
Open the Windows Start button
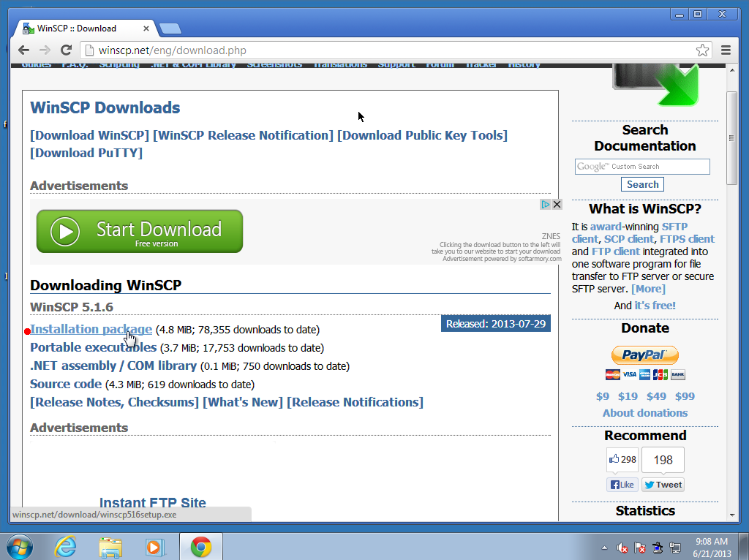[x=20, y=547]
